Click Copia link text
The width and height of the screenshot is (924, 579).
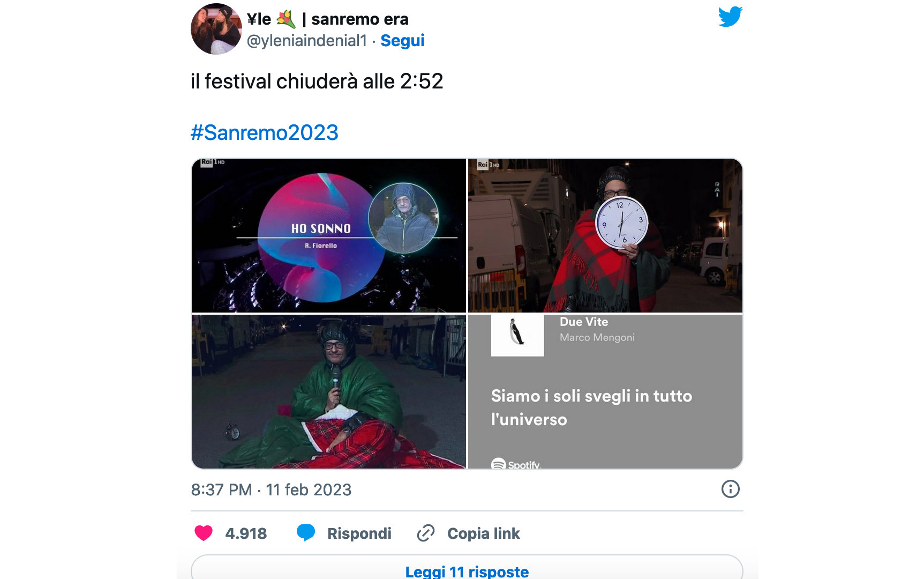pos(484,533)
